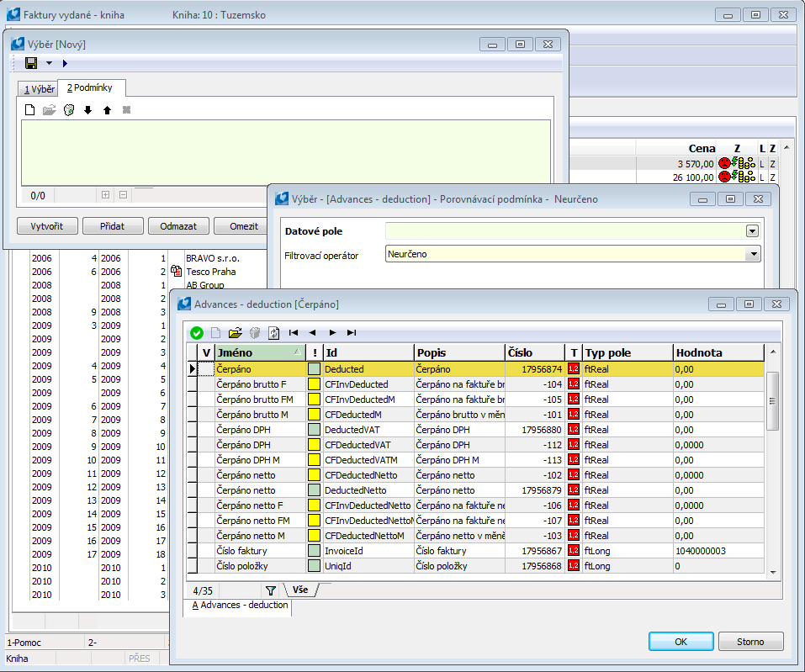Image resolution: width=805 pixels, height=672 pixels.
Task: Click new condition blank page icon
Action: (x=29, y=109)
